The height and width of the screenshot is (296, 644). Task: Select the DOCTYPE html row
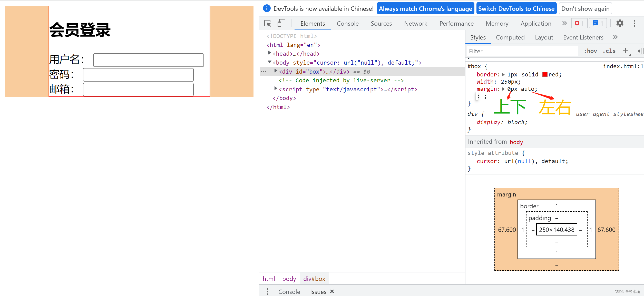pyautogui.click(x=292, y=36)
